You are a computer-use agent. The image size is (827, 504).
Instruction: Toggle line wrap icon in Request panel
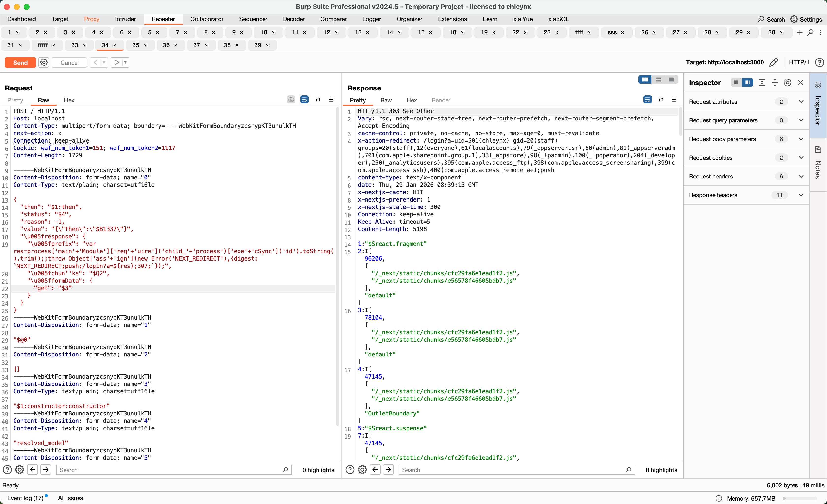click(x=304, y=100)
